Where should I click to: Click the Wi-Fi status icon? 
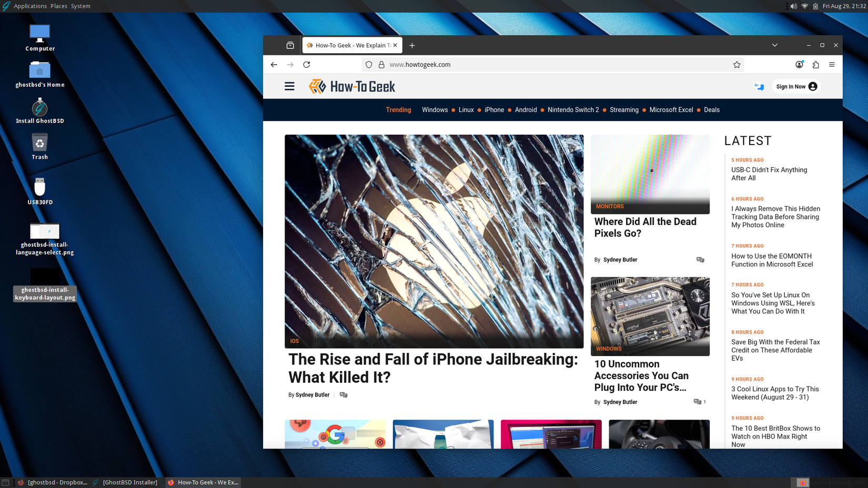click(x=804, y=6)
